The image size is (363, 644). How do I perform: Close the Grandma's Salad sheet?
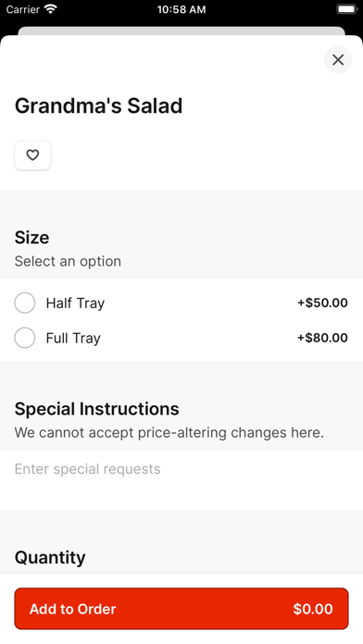point(338,60)
